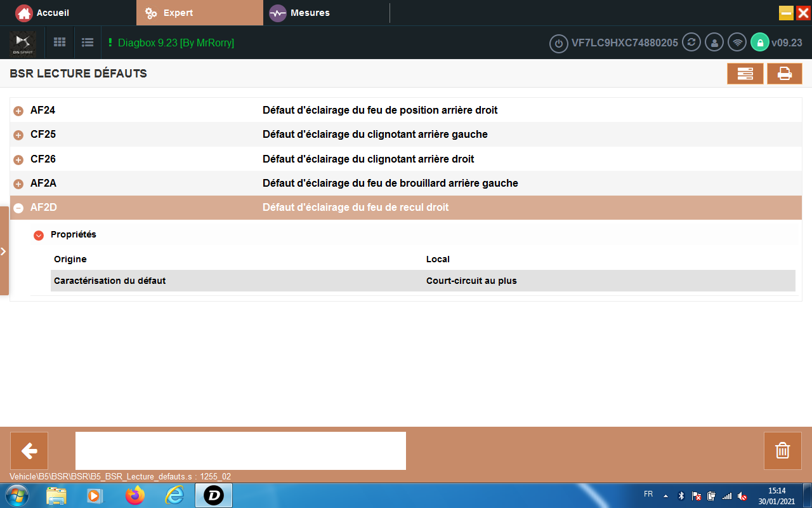
Task: Click the green padlock icon
Action: 759,43
